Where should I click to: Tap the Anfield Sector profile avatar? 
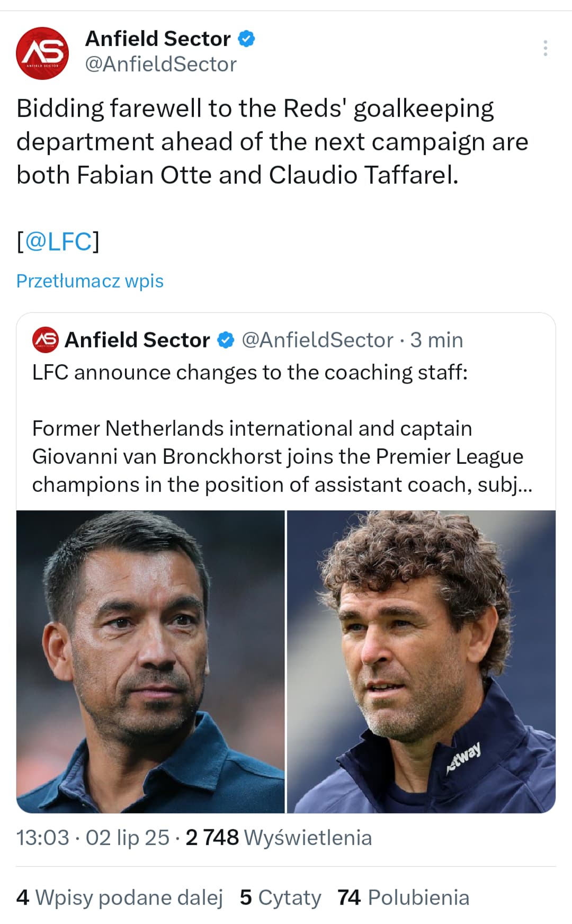[x=42, y=53]
